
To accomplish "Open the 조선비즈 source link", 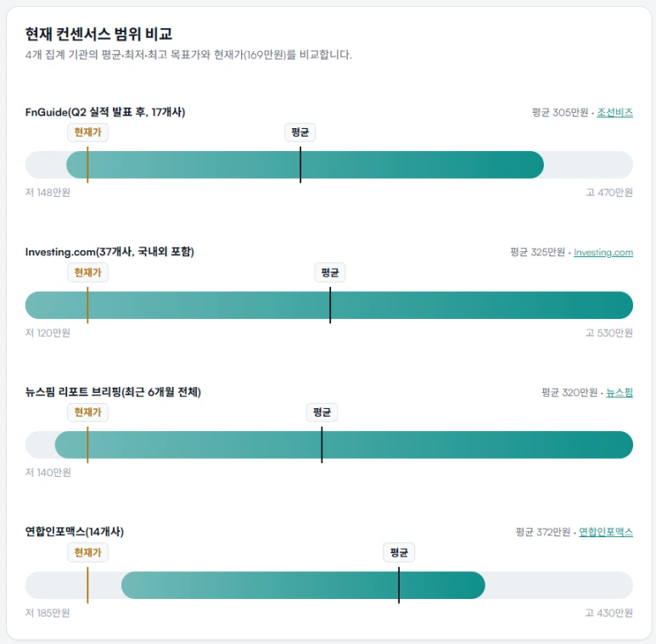I will [x=614, y=113].
